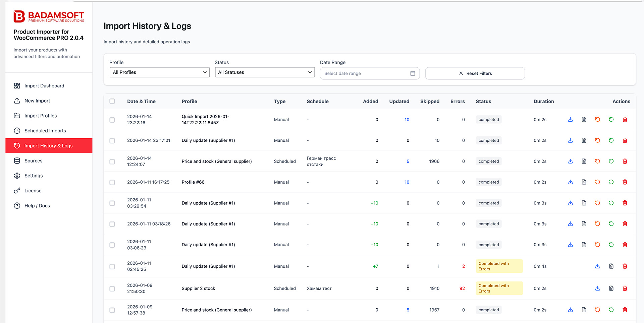Select the checkbox for Profile #66 row
The width and height of the screenshot is (644, 323).
[112, 182]
